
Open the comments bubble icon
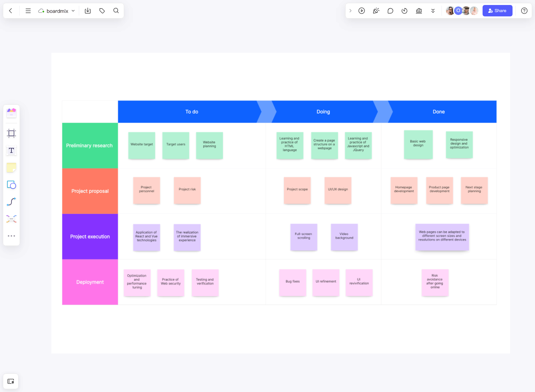click(x=390, y=11)
